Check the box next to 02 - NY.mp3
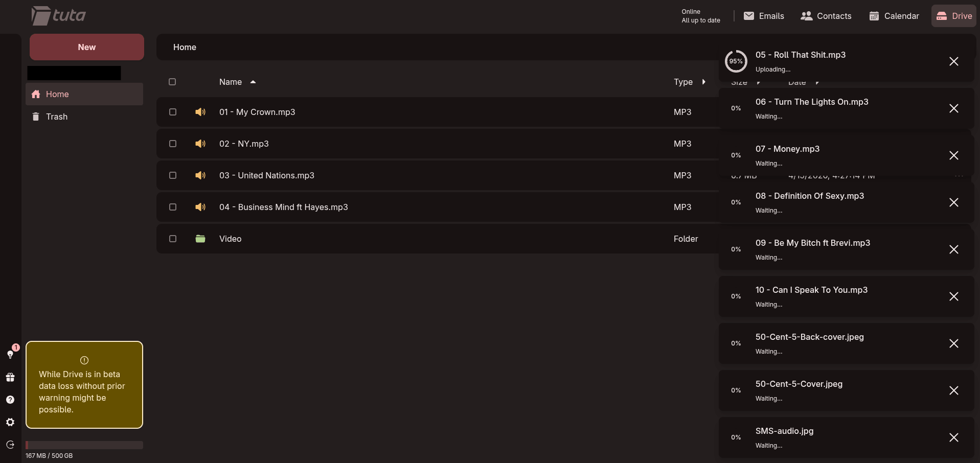 [x=172, y=144]
